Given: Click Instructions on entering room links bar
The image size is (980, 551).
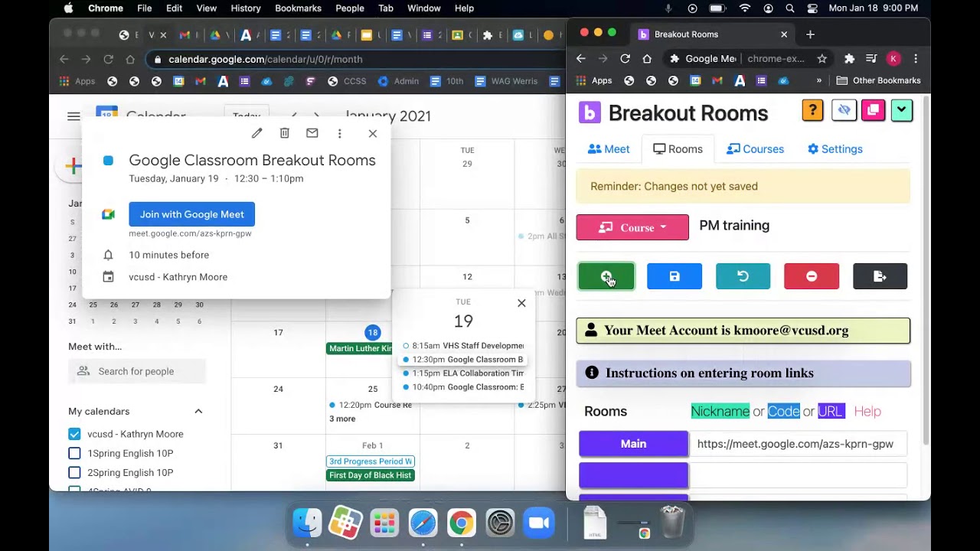Looking at the screenshot, I should click(x=743, y=373).
